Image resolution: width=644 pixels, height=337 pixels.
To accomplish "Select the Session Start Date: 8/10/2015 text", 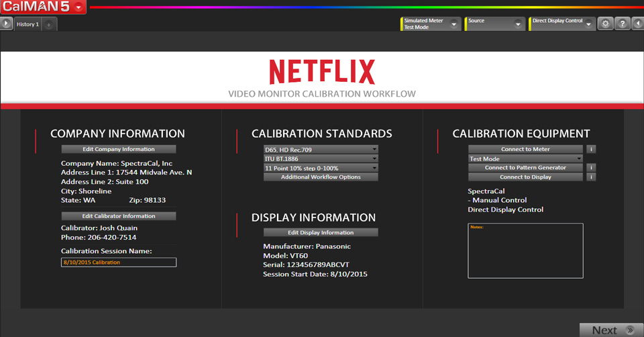I will click(x=315, y=274).
